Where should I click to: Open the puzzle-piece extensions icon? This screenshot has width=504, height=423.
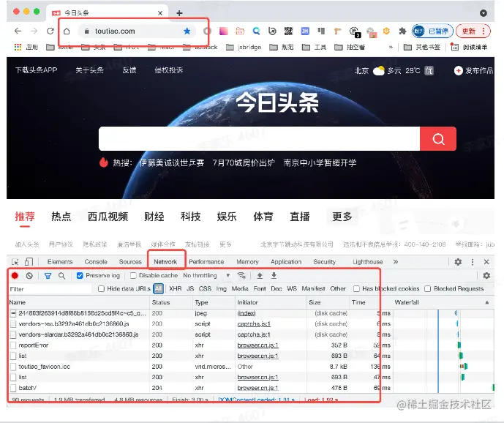pyautogui.click(x=402, y=31)
